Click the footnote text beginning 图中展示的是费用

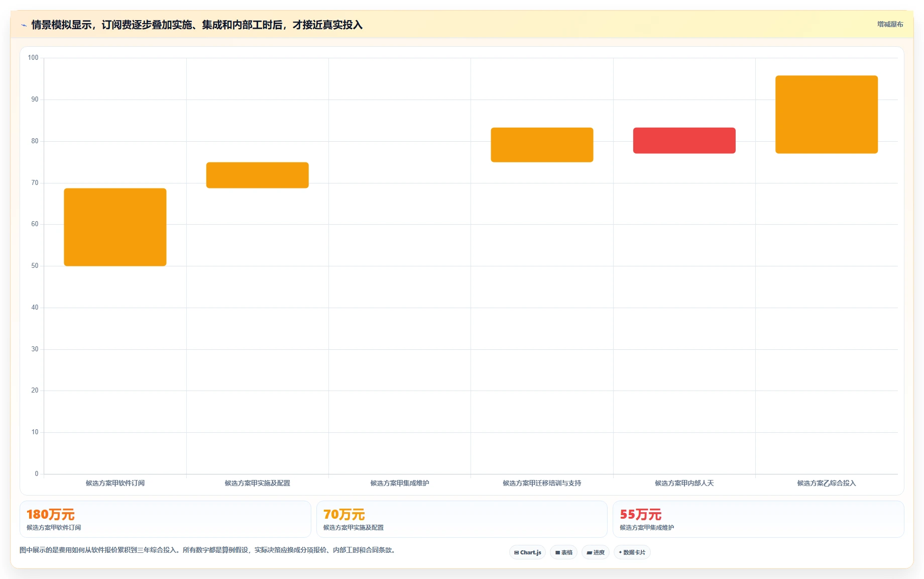[208, 550]
